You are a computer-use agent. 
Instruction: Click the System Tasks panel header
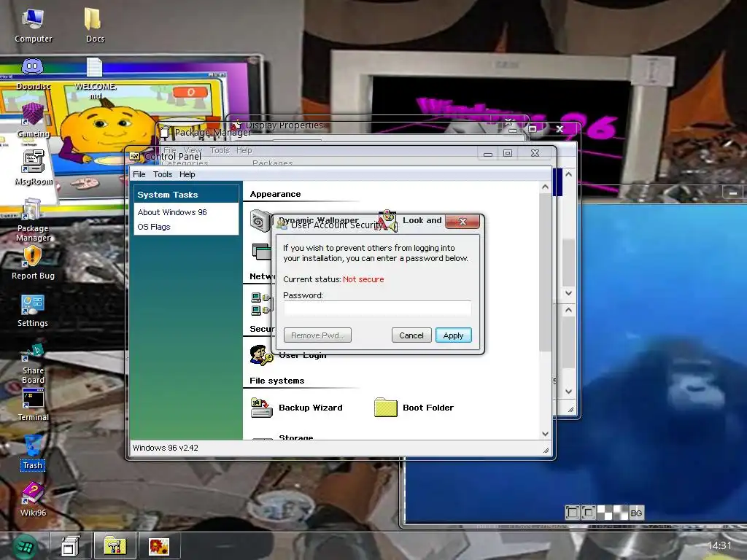[186, 194]
